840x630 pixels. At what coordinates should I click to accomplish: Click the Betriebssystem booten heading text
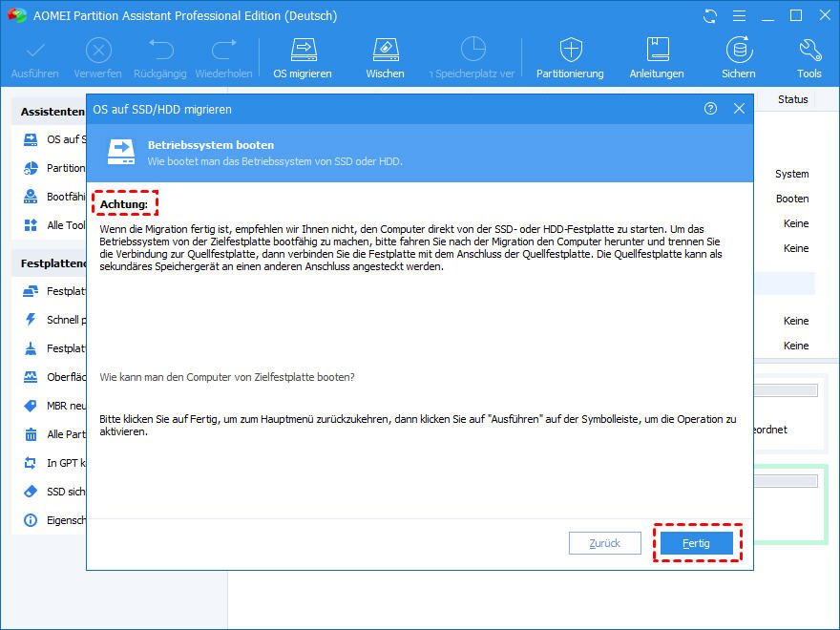click(211, 145)
